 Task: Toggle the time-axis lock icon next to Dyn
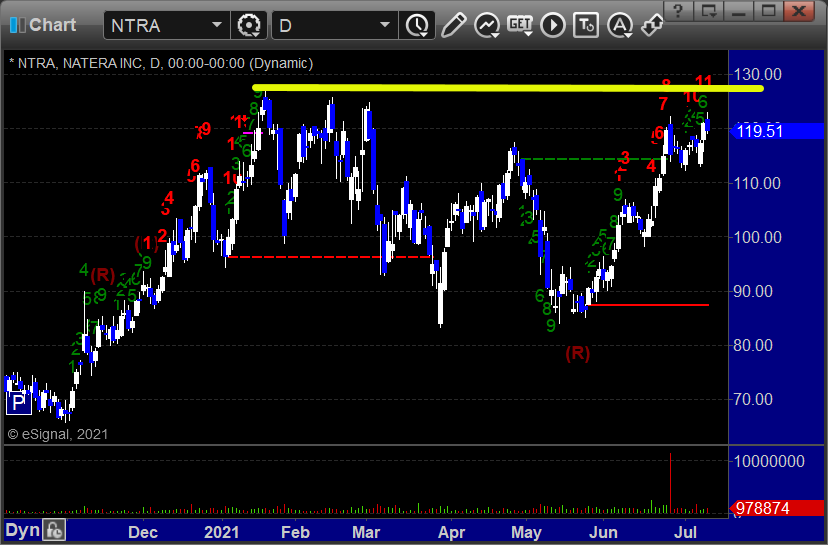(x=54, y=531)
